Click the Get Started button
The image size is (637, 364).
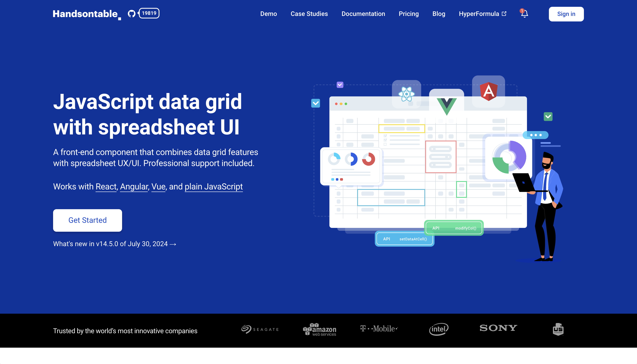click(x=87, y=220)
